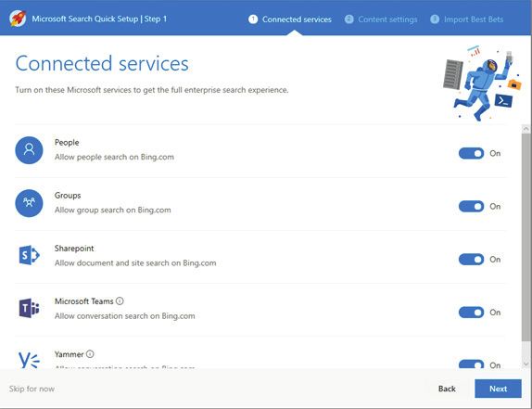Click step 1 circle in header
The width and height of the screenshot is (532, 409).
pos(253,19)
